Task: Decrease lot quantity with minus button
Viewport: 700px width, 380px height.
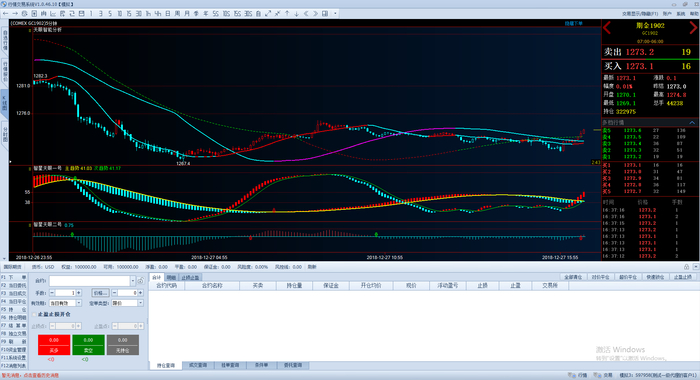Action: pyautogui.click(x=52, y=293)
